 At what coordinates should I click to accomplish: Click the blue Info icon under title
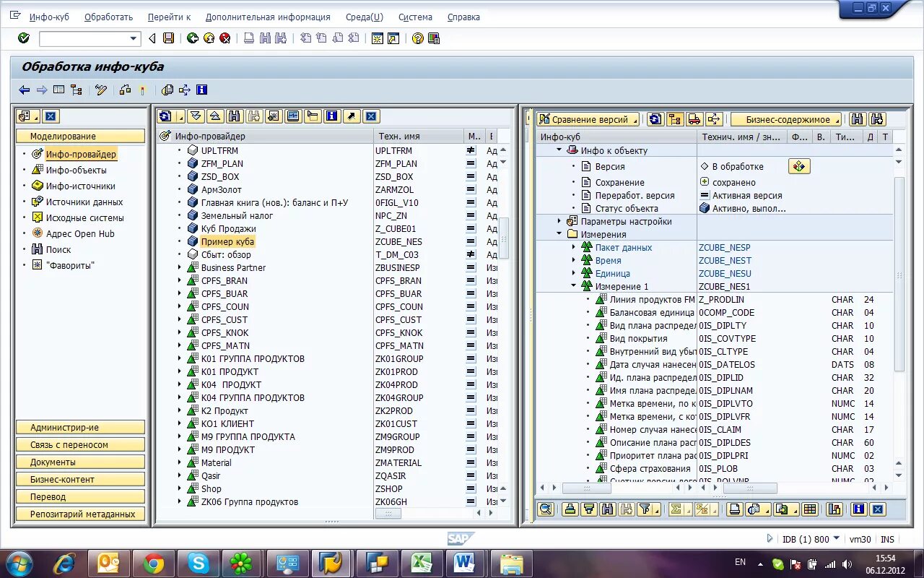point(201,90)
